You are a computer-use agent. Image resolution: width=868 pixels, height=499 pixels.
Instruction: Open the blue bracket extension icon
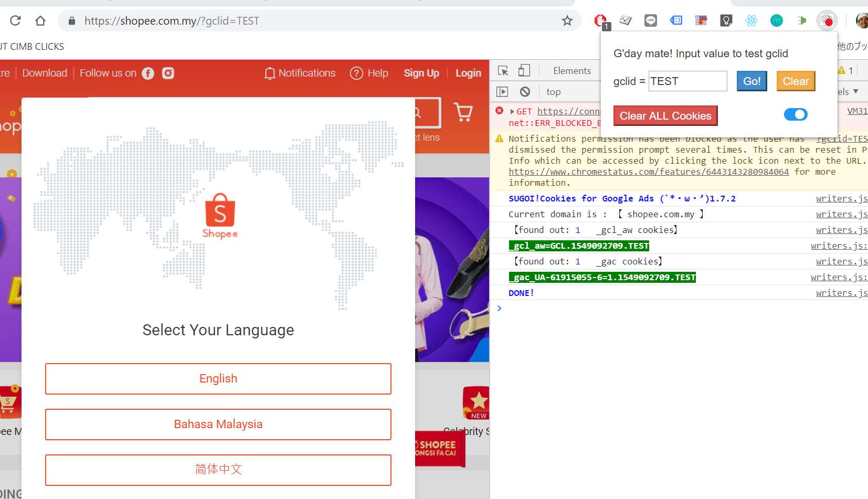pos(676,20)
